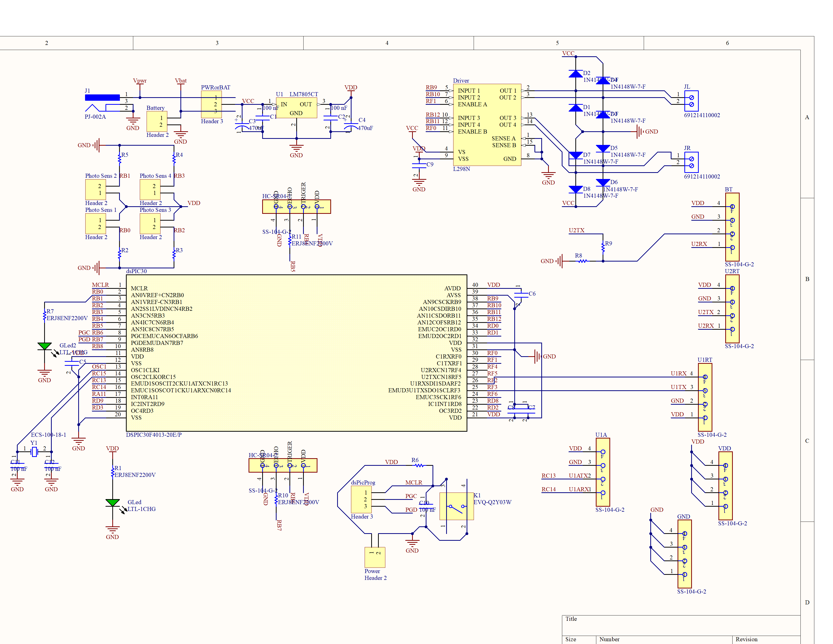
Task: Select the Vbat power port label
Action: pos(181,81)
